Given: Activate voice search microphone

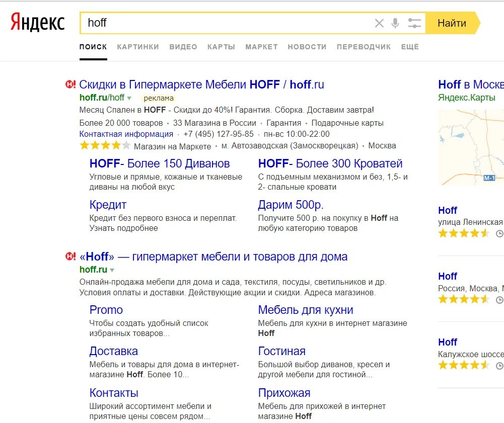Looking at the screenshot, I should click(x=395, y=23).
